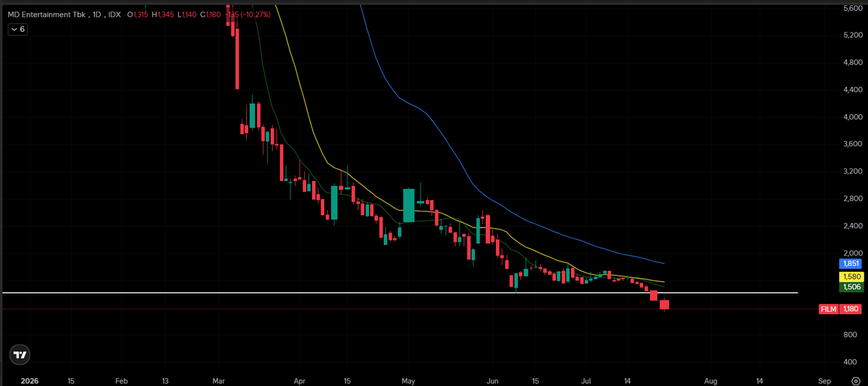
Task: Select the green 1,506 moving average label
Action: click(850, 287)
